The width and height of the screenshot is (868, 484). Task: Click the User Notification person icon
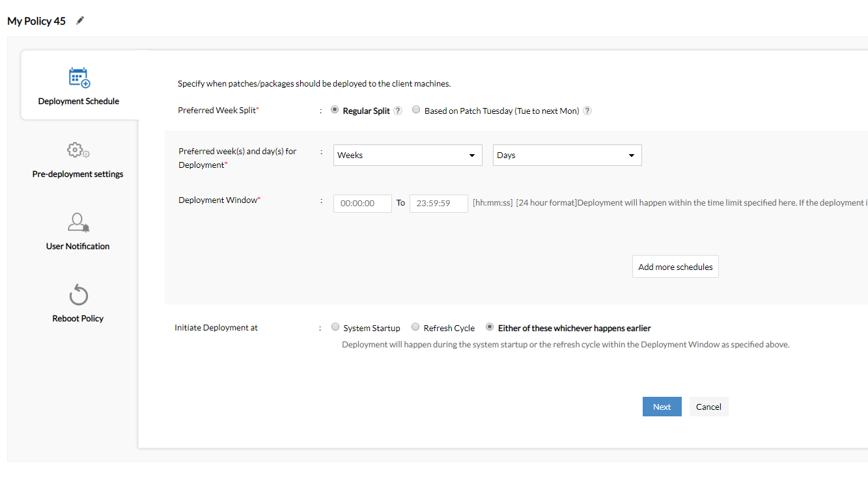(x=78, y=222)
